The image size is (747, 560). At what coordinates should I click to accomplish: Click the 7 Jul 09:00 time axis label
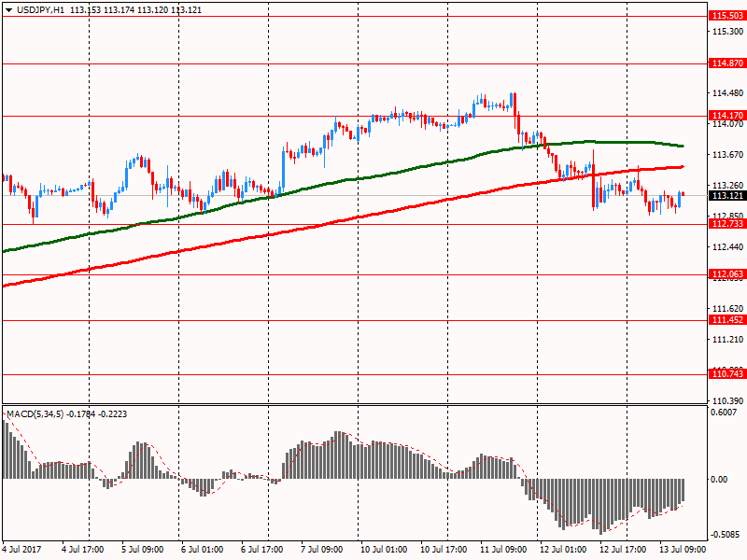tap(321, 550)
